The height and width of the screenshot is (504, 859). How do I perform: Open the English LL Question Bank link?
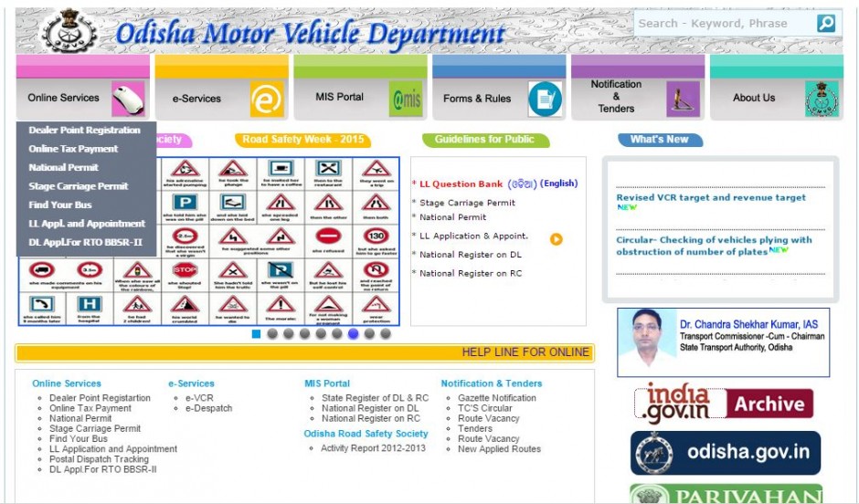(x=558, y=184)
